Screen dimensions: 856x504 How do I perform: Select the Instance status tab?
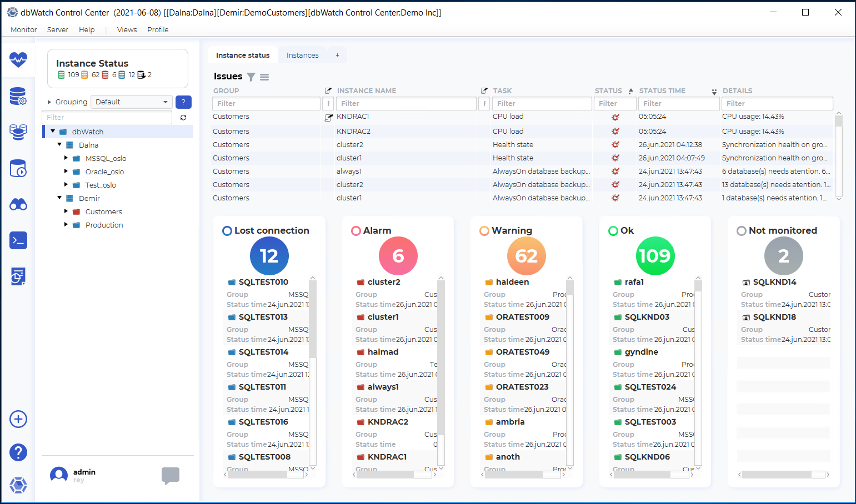coord(243,56)
